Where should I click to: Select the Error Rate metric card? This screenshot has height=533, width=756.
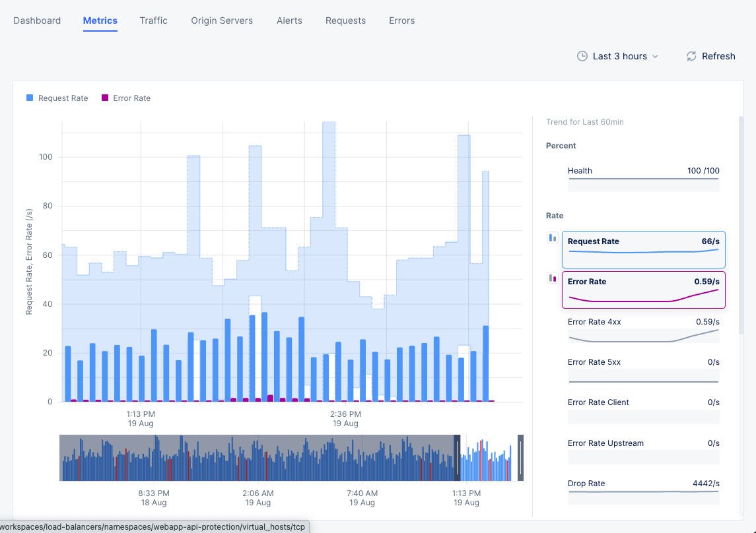pos(643,290)
